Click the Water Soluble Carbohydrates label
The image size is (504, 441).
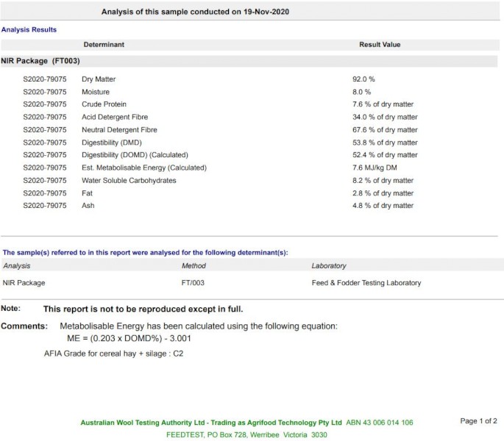[129, 180]
